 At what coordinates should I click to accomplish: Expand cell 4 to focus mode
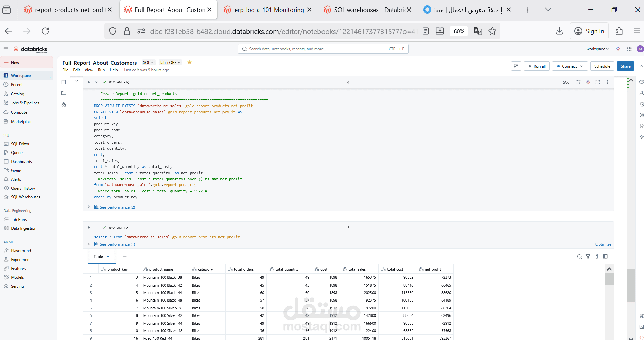pos(598,82)
